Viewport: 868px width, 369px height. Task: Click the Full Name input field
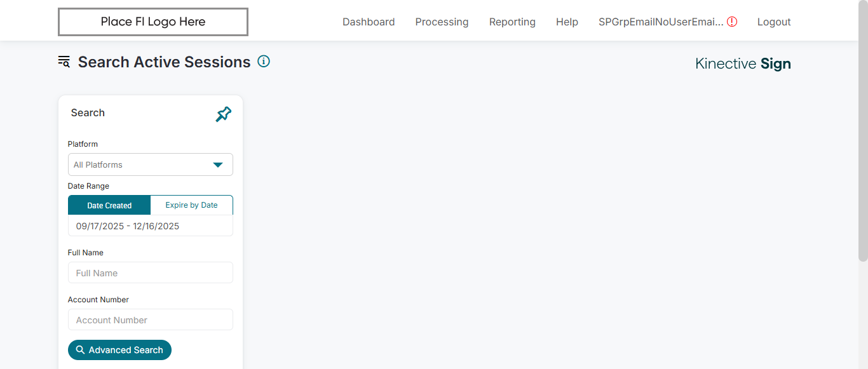click(150, 273)
